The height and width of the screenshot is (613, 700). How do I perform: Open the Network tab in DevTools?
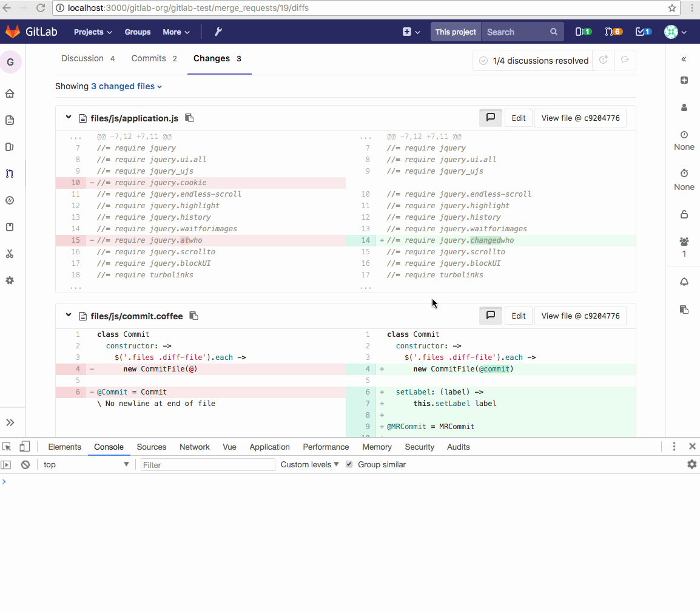point(194,447)
